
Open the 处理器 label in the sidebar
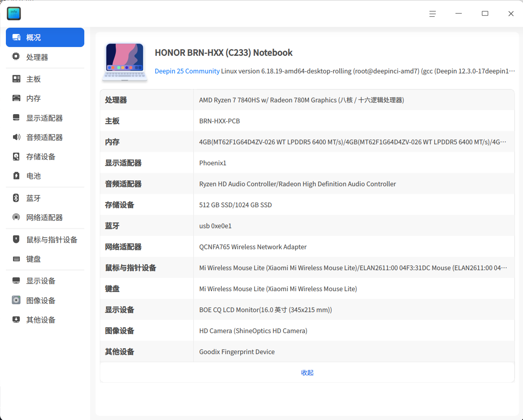click(37, 57)
